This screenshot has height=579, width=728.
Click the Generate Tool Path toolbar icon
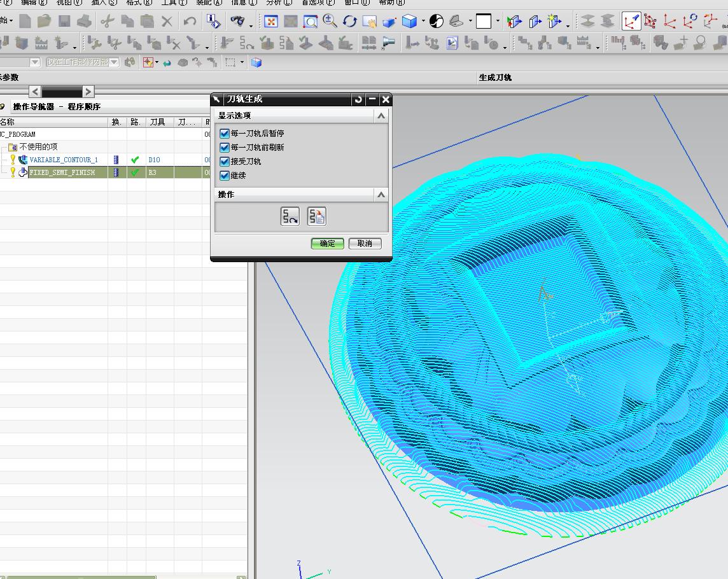(227, 44)
